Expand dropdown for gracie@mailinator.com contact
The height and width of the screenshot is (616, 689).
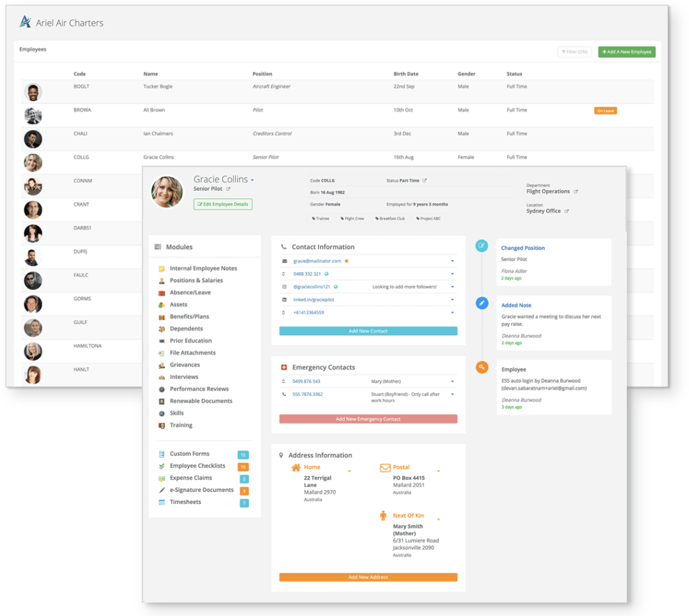[452, 261]
